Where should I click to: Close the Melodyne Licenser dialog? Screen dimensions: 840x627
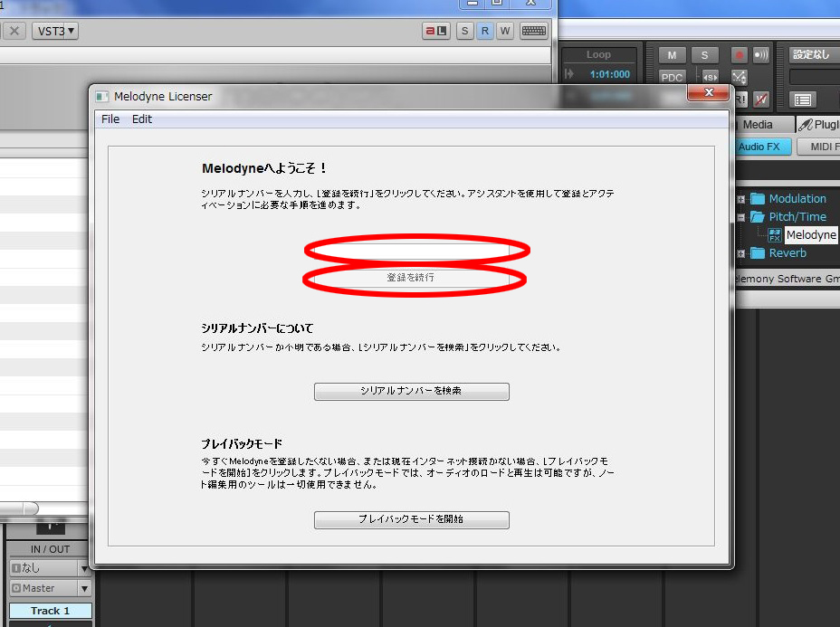[708, 92]
